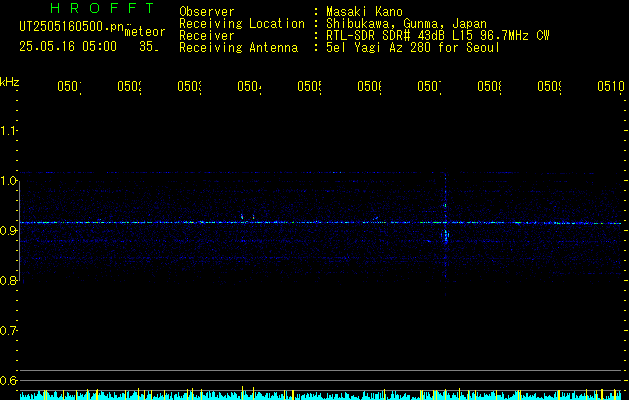Click the 0505 time axis label
The image size is (629, 400).
coord(310,86)
